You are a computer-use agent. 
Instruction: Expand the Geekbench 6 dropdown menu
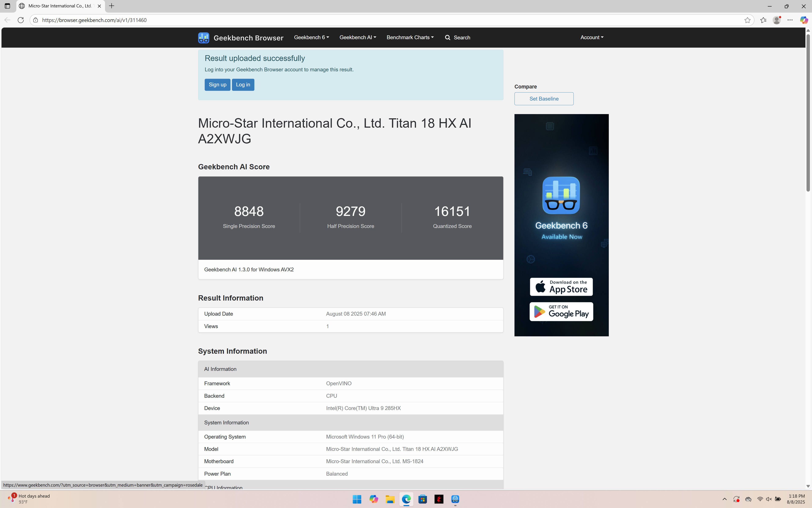tap(311, 37)
